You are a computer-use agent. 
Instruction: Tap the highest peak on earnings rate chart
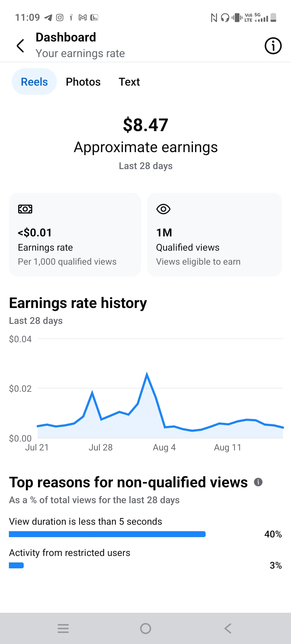[147, 374]
